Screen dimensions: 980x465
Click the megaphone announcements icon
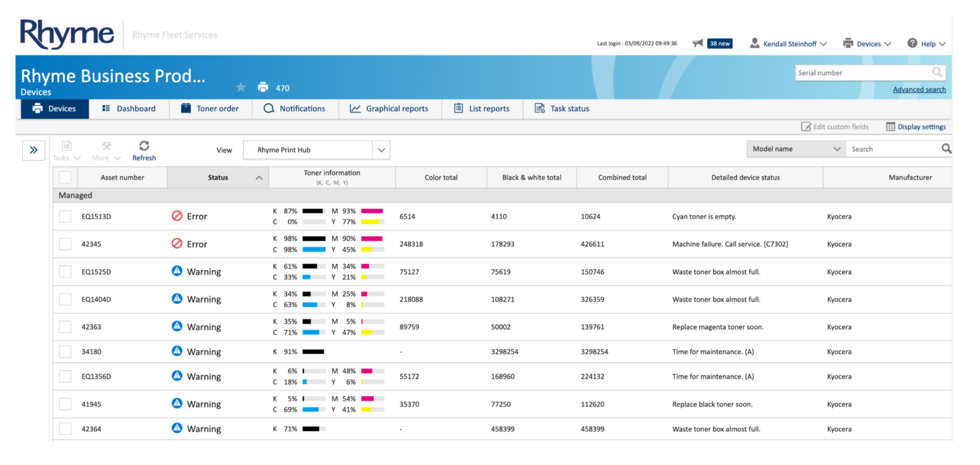[x=697, y=43]
